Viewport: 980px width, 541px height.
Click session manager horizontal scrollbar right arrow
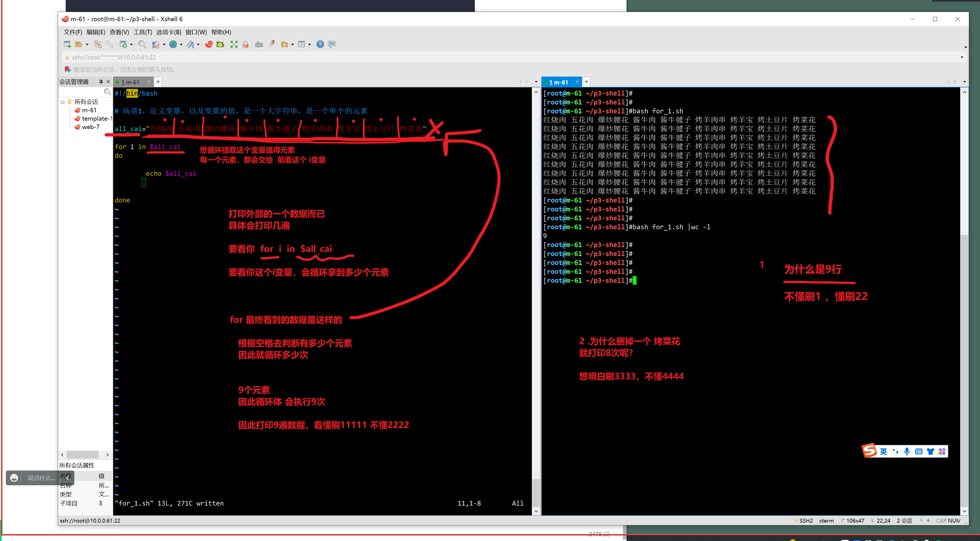(107, 455)
